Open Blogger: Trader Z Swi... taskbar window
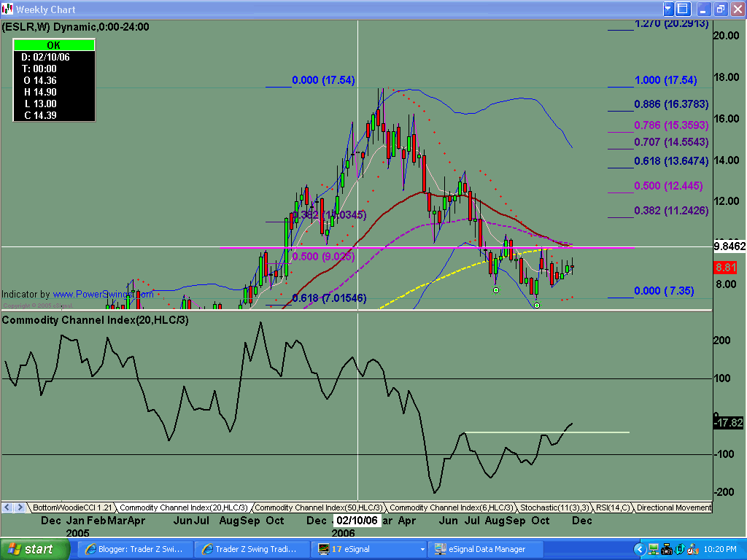Image resolution: width=747 pixels, height=560 pixels. pos(135,549)
